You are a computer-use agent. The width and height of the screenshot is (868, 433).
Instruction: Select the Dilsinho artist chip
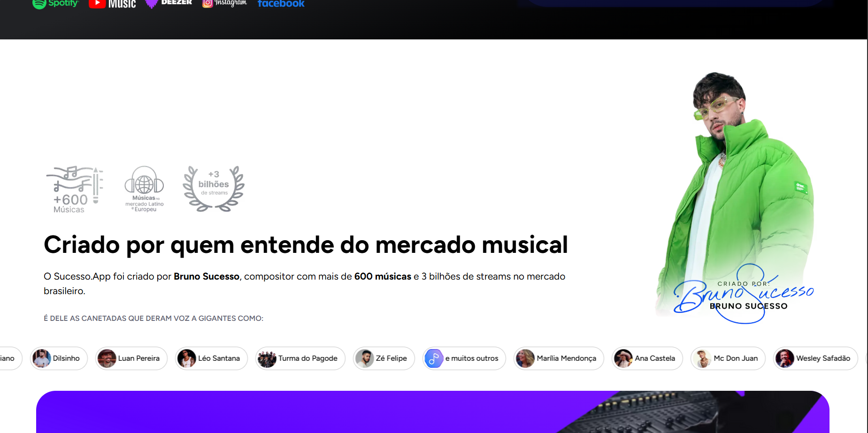pyautogui.click(x=59, y=358)
